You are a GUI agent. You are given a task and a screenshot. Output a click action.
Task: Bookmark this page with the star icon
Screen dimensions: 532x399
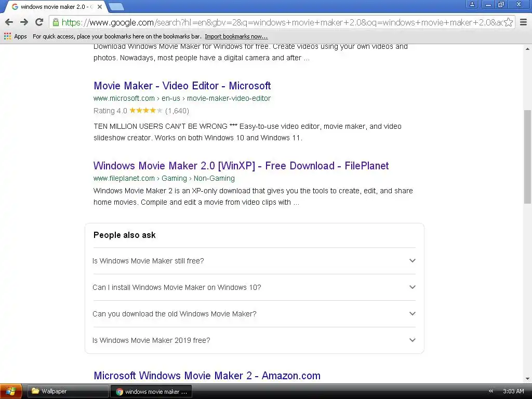pyautogui.click(x=508, y=22)
